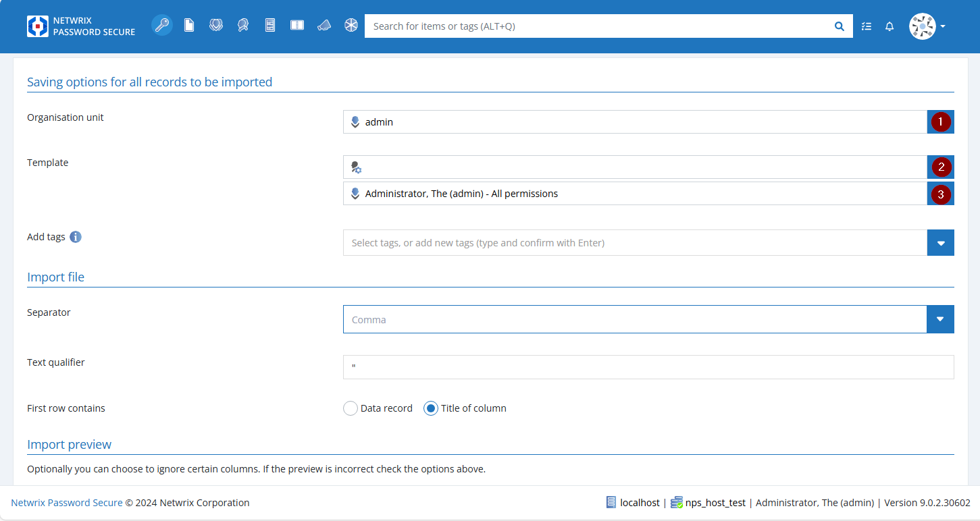Click the First row contains label
The width and height of the screenshot is (980, 521).
point(66,408)
